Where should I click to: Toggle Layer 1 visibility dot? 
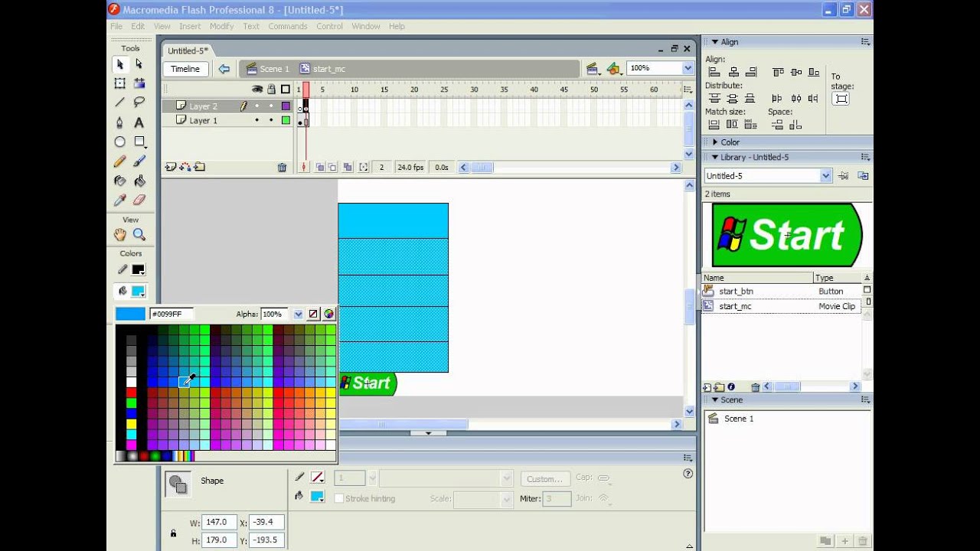click(257, 120)
